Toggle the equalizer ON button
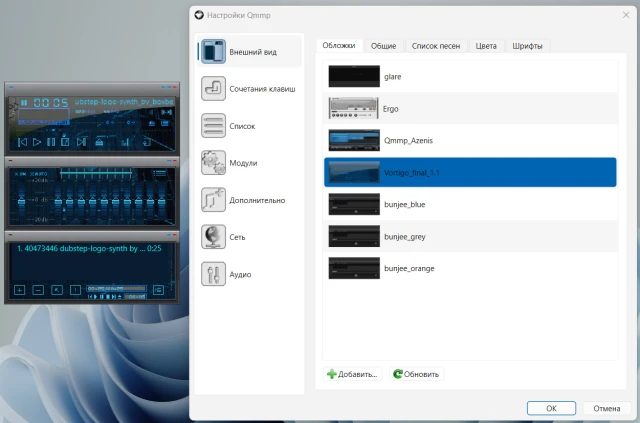 coord(20,174)
